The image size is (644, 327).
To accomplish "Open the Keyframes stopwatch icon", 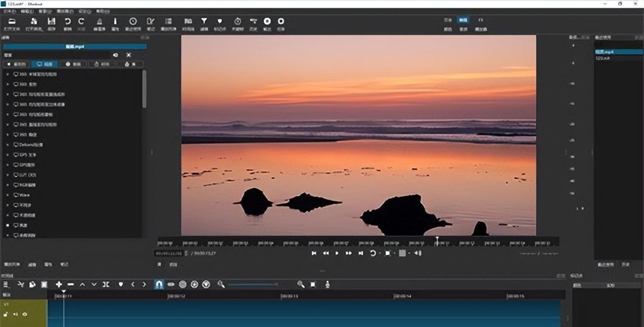I will (237, 22).
